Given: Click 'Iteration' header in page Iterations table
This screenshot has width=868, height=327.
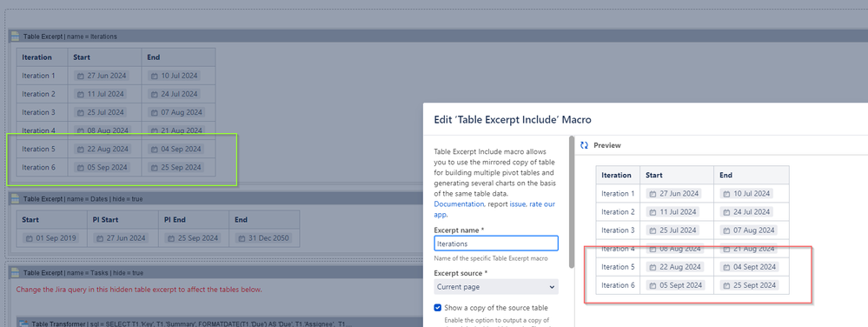Looking at the screenshot, I should point(42,57).
